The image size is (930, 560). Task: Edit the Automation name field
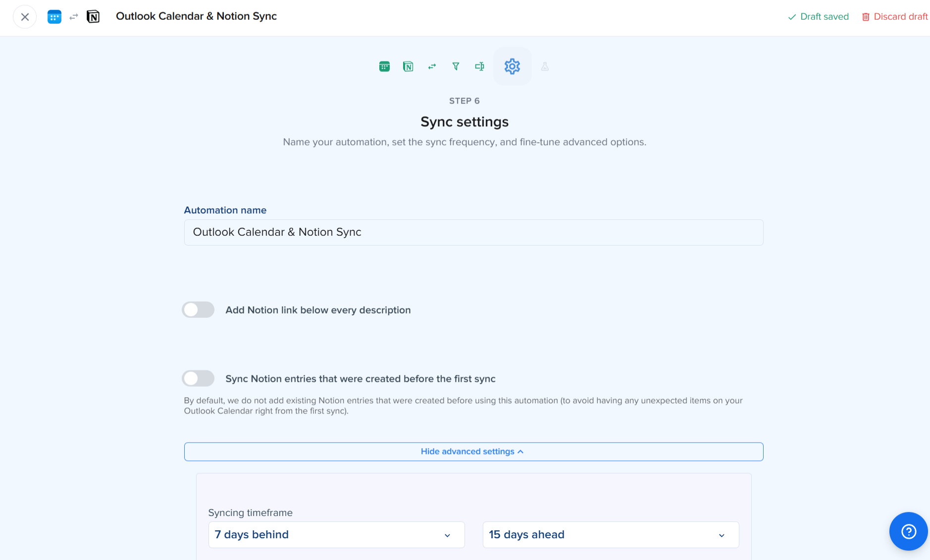(x=473, y=232)
